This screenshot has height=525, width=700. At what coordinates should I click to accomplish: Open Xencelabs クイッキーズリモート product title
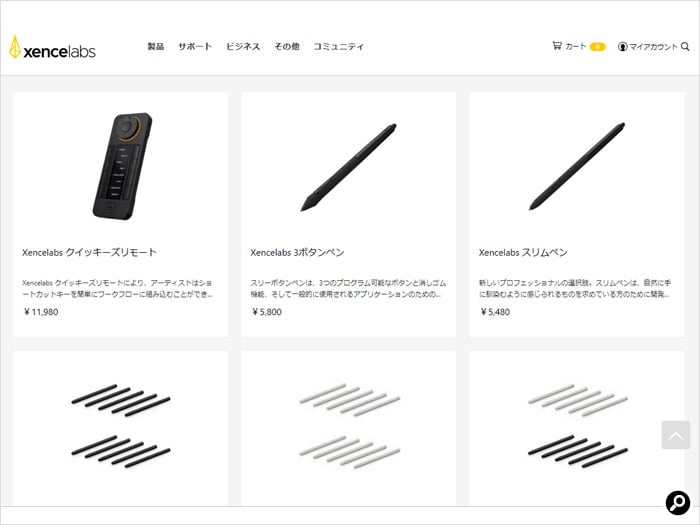tap(89, 252)
